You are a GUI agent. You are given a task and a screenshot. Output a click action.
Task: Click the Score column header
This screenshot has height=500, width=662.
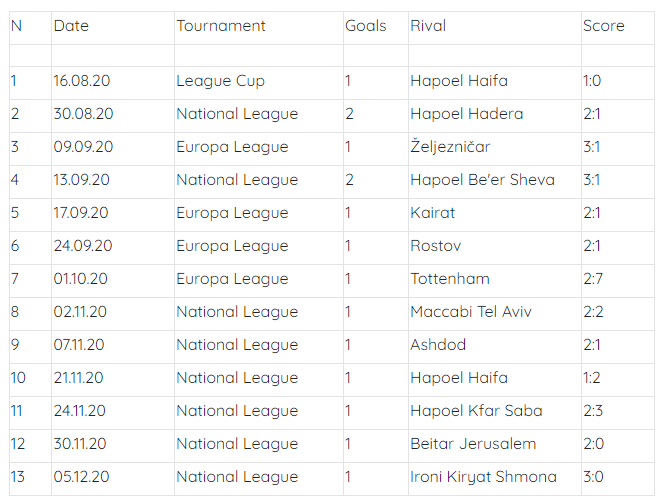603,26
